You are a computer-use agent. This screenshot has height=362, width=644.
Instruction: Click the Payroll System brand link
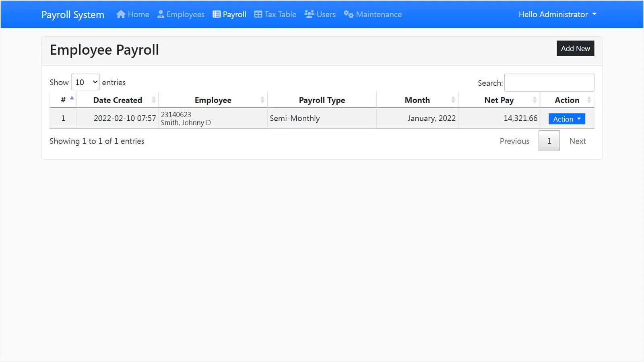point(73,14)
